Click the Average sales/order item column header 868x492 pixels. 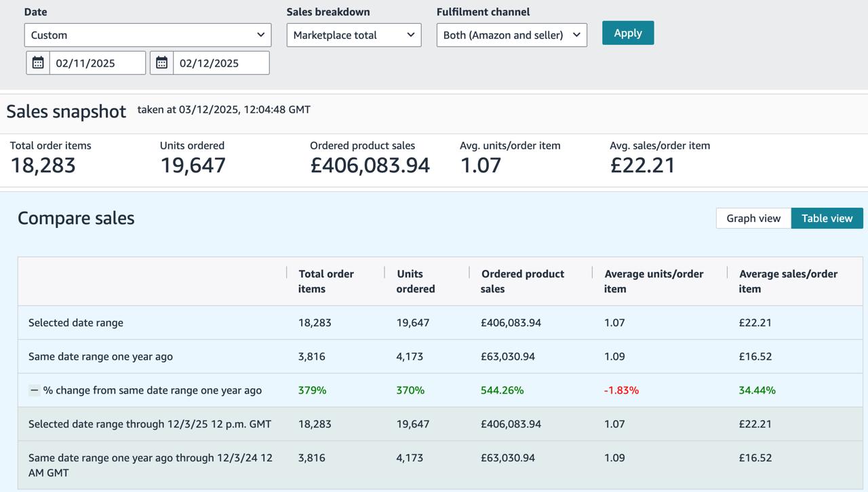click(x=788, y=281)
